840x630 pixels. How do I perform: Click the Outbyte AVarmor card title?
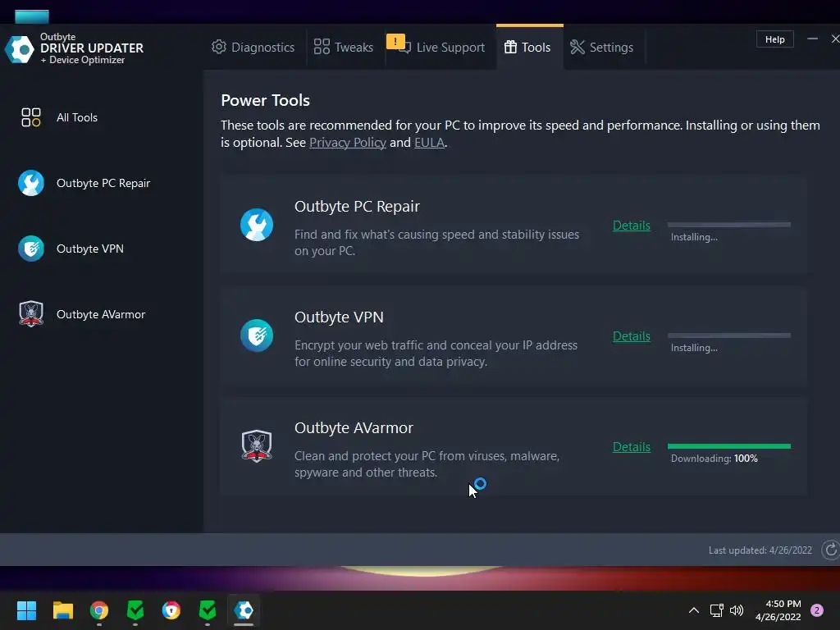[354, 428]
